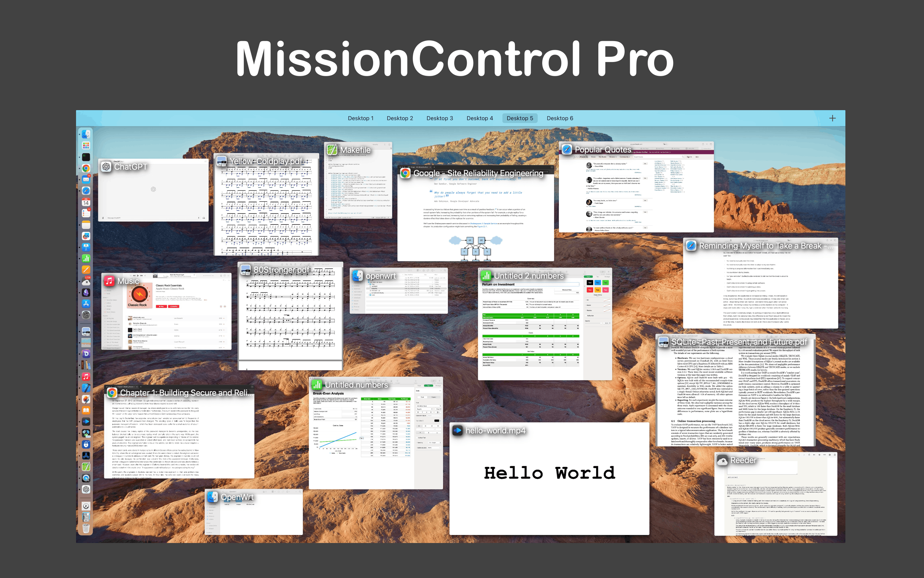Viewport: 924px width, 578px height.
Task: Click Classic Rock album art in Music window
Action: [139, 296]
